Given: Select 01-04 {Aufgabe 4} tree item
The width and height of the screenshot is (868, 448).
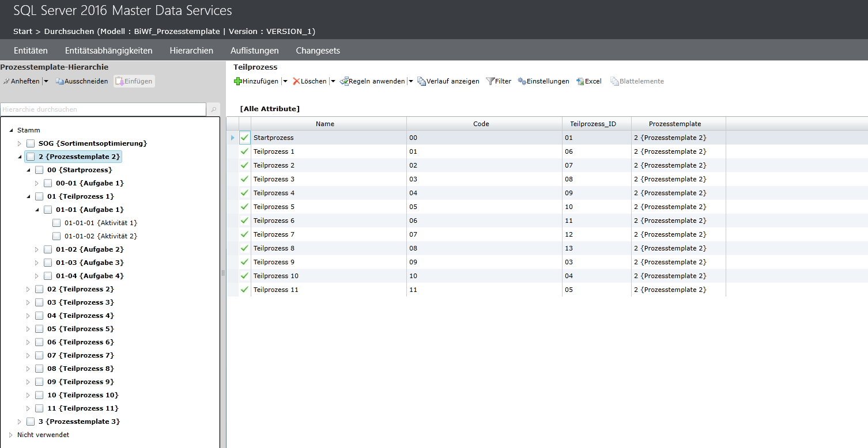Looking at the screenshot, I should (89, 276).
